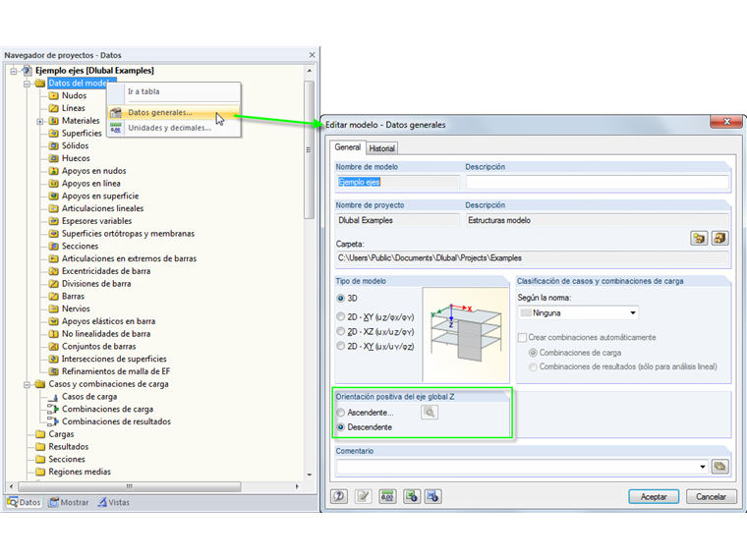
Task: Close the Navegador de proyectos panel
Action: [312, 55]
